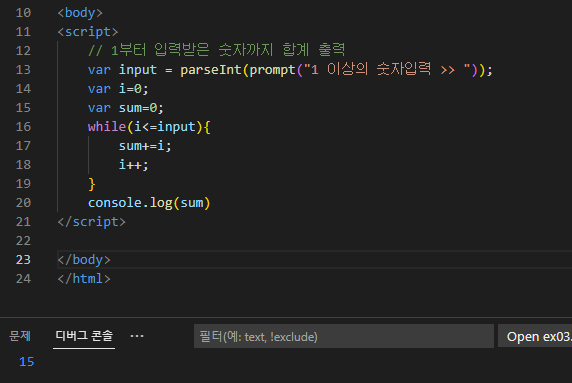The image size is (572, 383).
Task: Select console output value 15
Action: pyautogui.click(x=26, y=362)
